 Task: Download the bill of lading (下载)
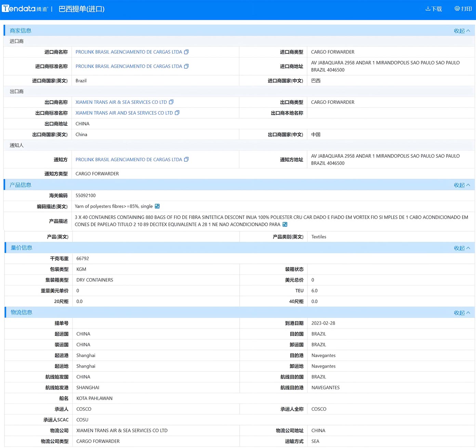coord(434,9)
